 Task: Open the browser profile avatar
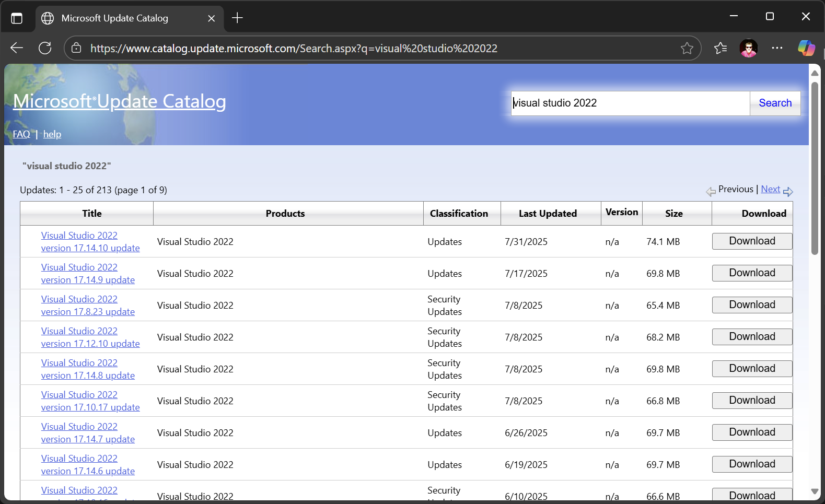click(749, 48)
